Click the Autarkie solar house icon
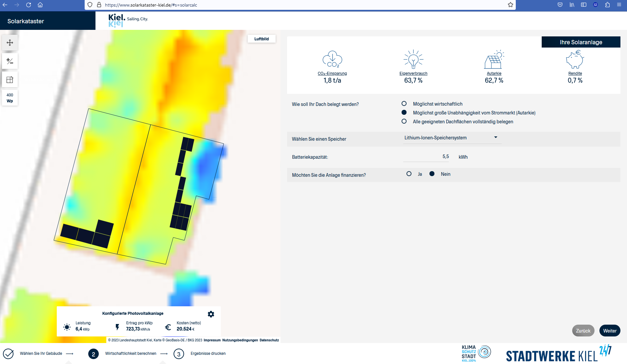 click(x=494, y=59)
